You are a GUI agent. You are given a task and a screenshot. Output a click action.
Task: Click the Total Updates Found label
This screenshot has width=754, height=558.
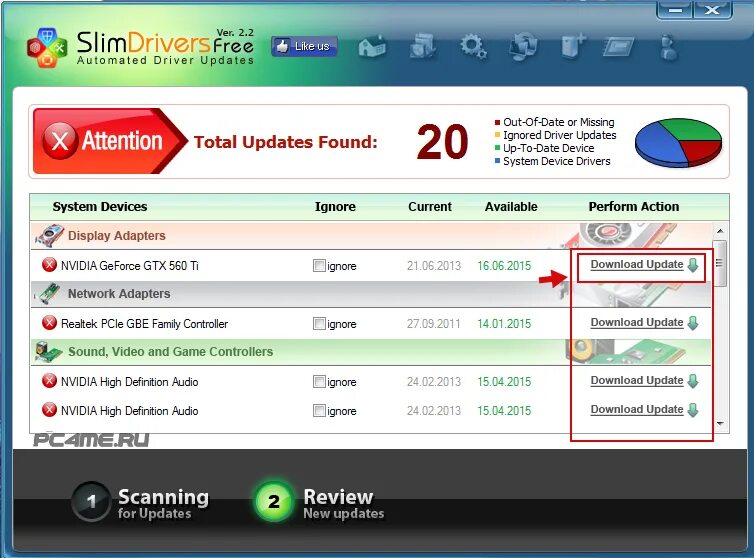(286, 142)
